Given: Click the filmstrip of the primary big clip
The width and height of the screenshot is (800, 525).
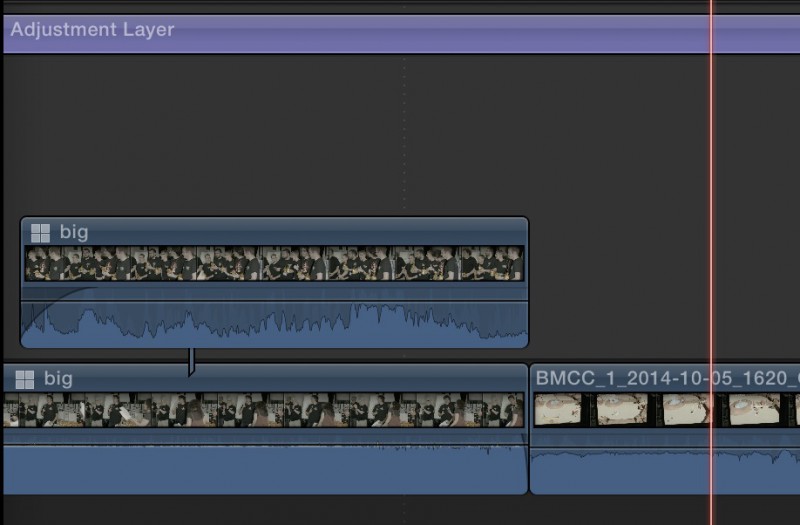Looking at the screenshot, I should click(x=263, y=410).
